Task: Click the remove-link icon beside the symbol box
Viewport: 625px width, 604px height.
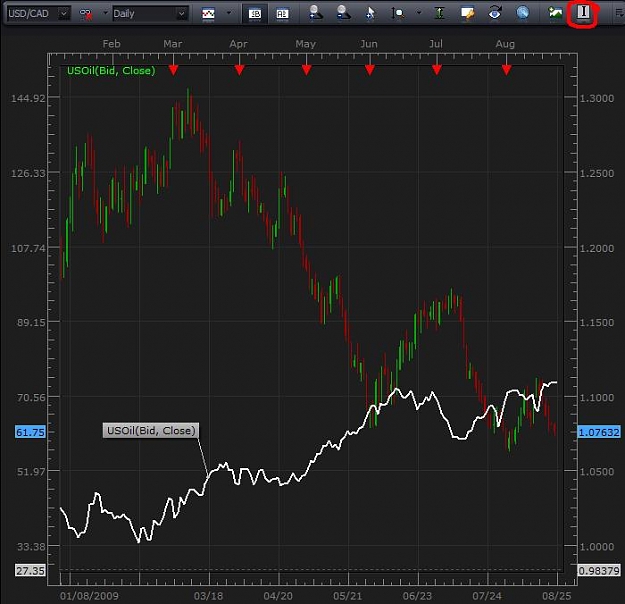Action: (x=86, y=14)
